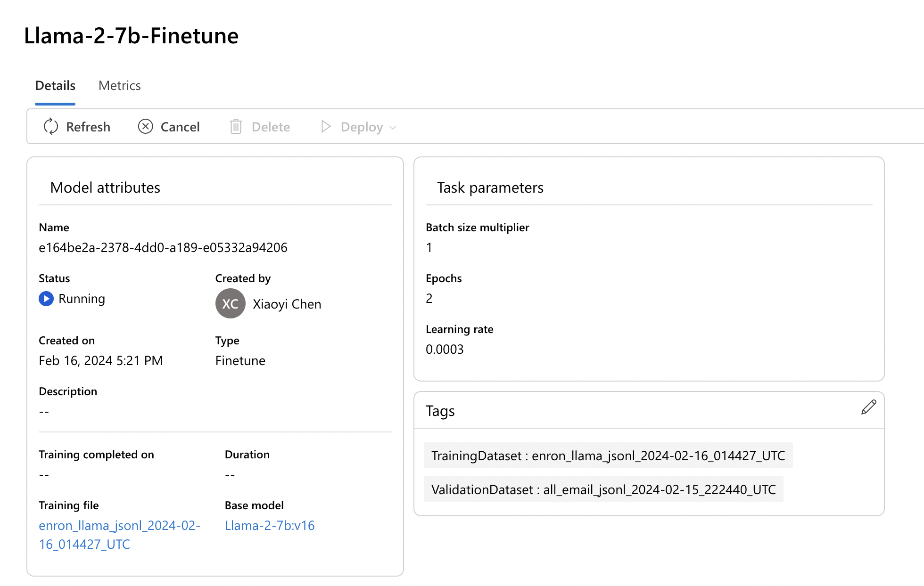The image size is (924, 586).
Task: Click the TrainingDataset tag chip
Action: click(x=608, y=456)
